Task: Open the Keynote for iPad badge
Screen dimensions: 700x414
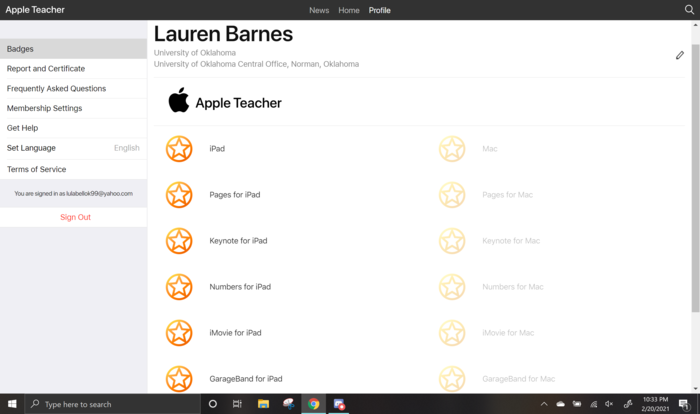Action: 179,241
